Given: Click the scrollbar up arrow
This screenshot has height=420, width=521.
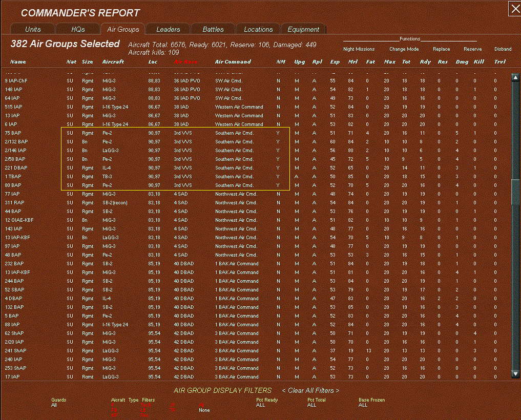Looking at the screenshot, I should click(x=515, y=77).
